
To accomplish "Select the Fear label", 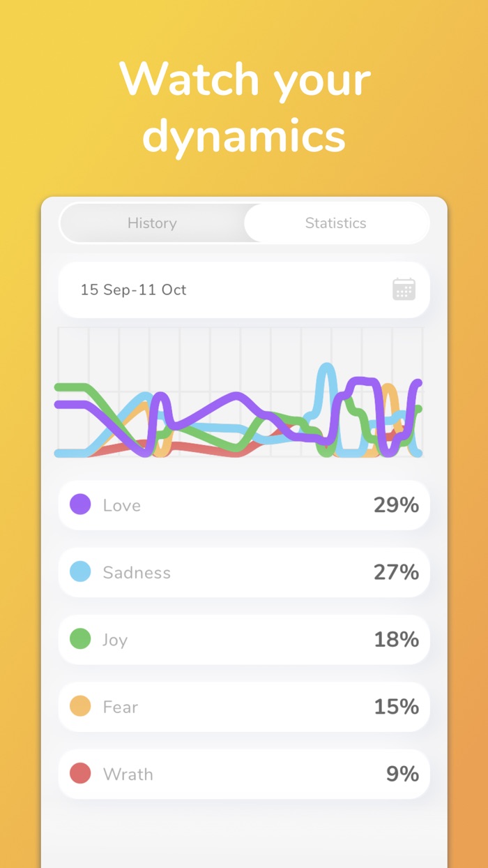I will point(121,707).
